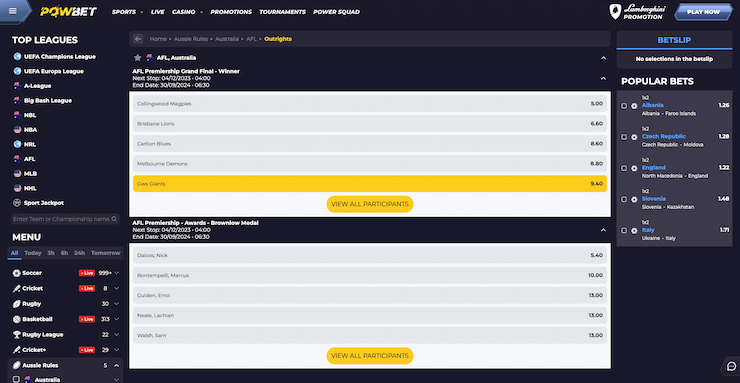Tick the Italy popular bet checkbox
This screenshot has width=740, height=383.
tap(624, 231)
